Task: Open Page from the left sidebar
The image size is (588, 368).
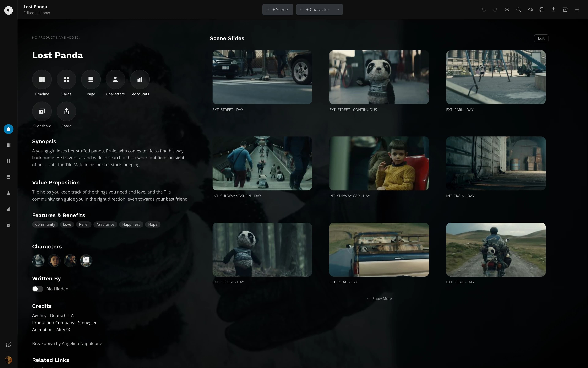Action: 9,177
